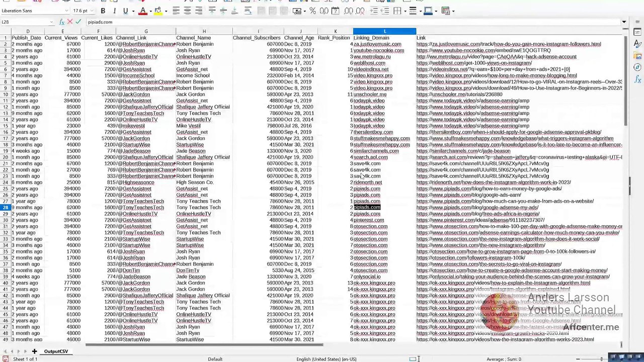
Task: Click English (United States) language status
Action: (x=326, y=359)
